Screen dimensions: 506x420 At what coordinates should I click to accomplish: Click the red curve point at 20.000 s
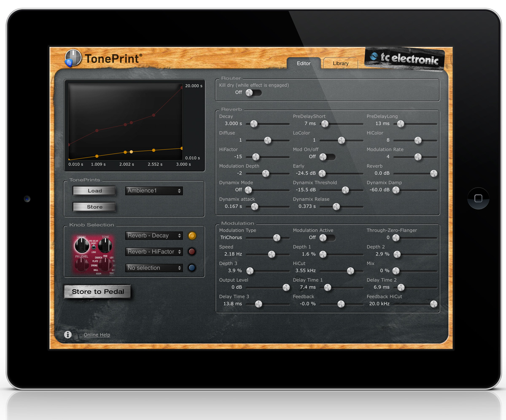coord(182,87)
